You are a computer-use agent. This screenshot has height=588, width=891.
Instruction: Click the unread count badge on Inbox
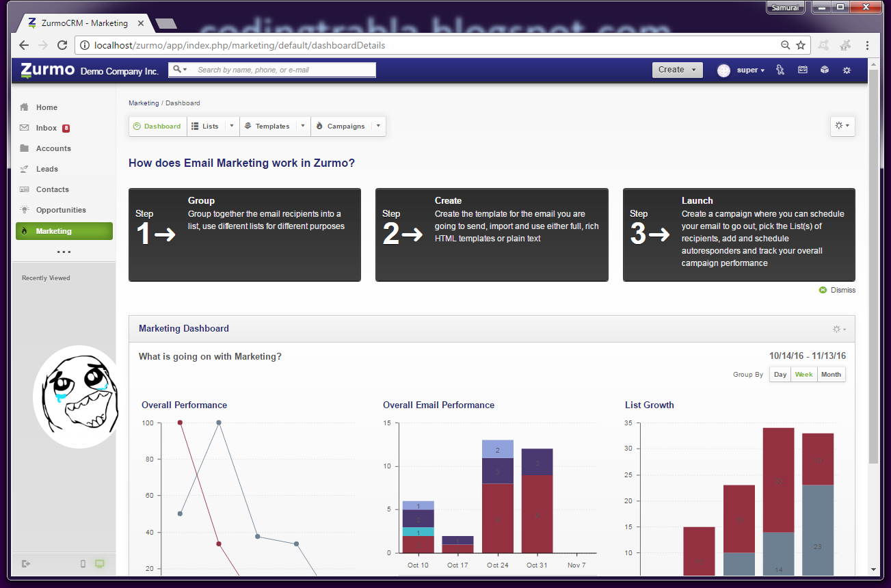[x=66, y=128]
